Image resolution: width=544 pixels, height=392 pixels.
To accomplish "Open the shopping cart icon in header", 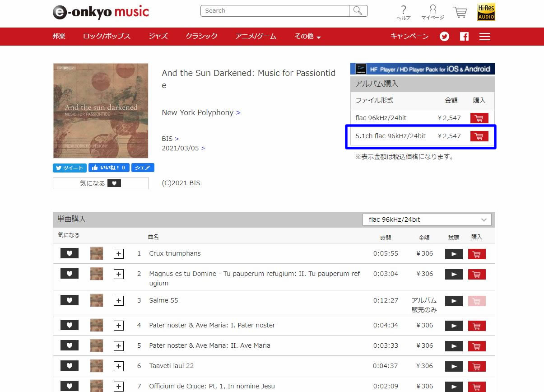I will coord(460,12).
